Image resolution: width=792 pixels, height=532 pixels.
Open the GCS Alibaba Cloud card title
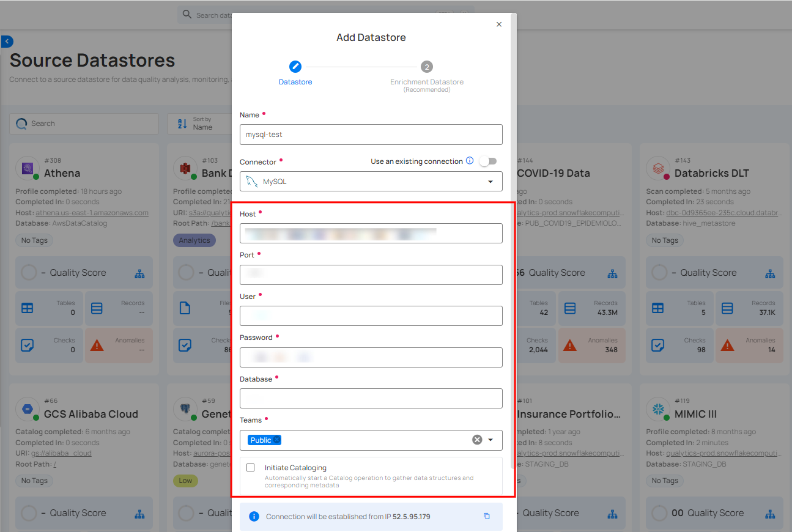tap(91, 414)
